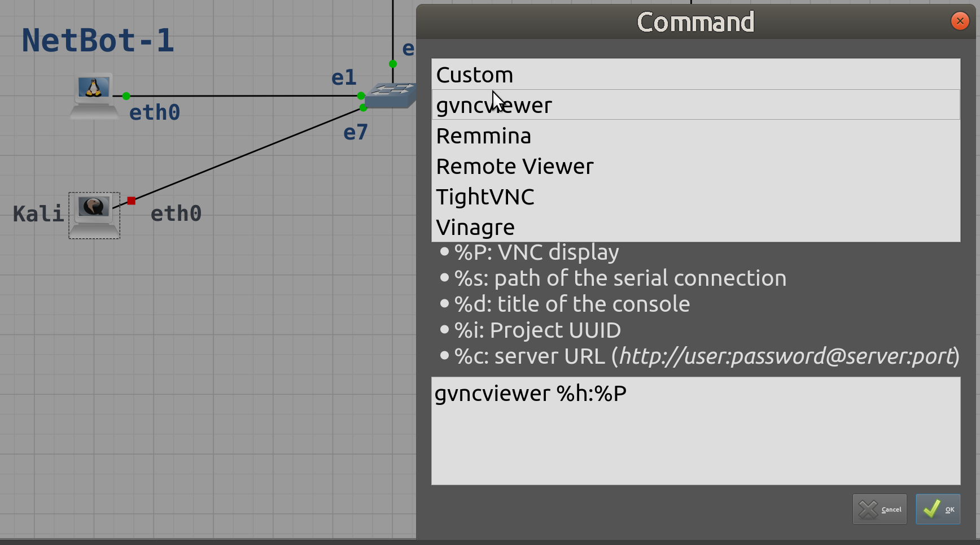
Task: Click the green checkmark OK icon
Action: [933, 508]
